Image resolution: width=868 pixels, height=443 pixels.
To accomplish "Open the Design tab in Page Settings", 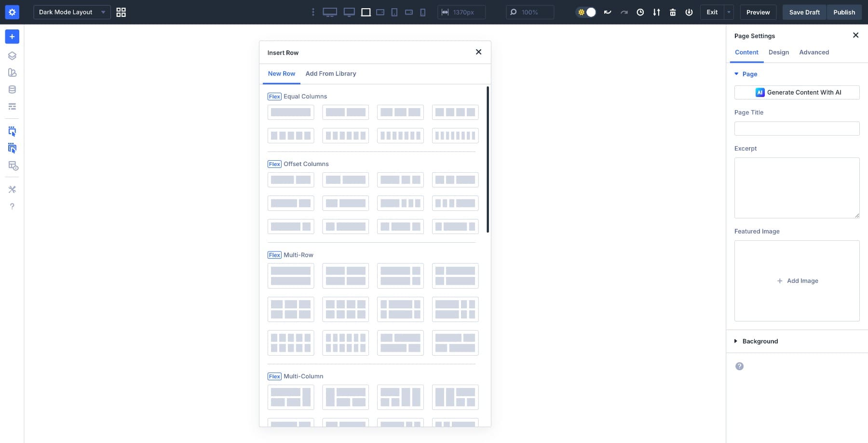I will (778, 52).
